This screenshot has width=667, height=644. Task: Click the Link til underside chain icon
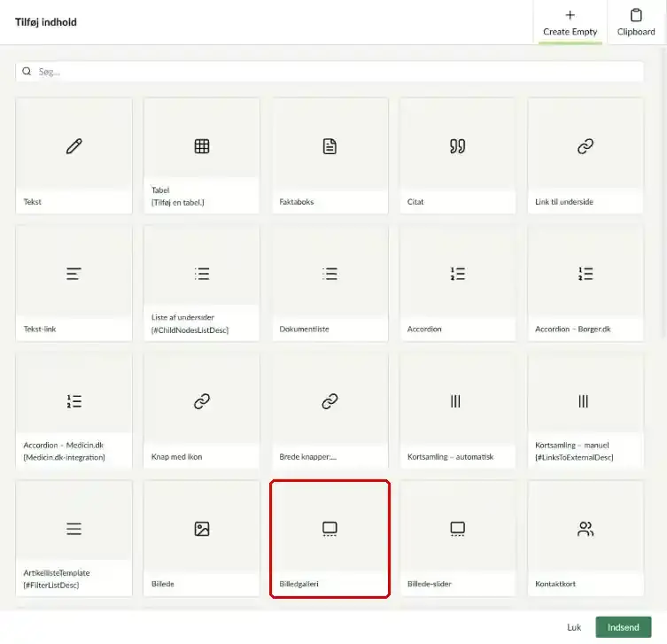click(x=586, y=146)
